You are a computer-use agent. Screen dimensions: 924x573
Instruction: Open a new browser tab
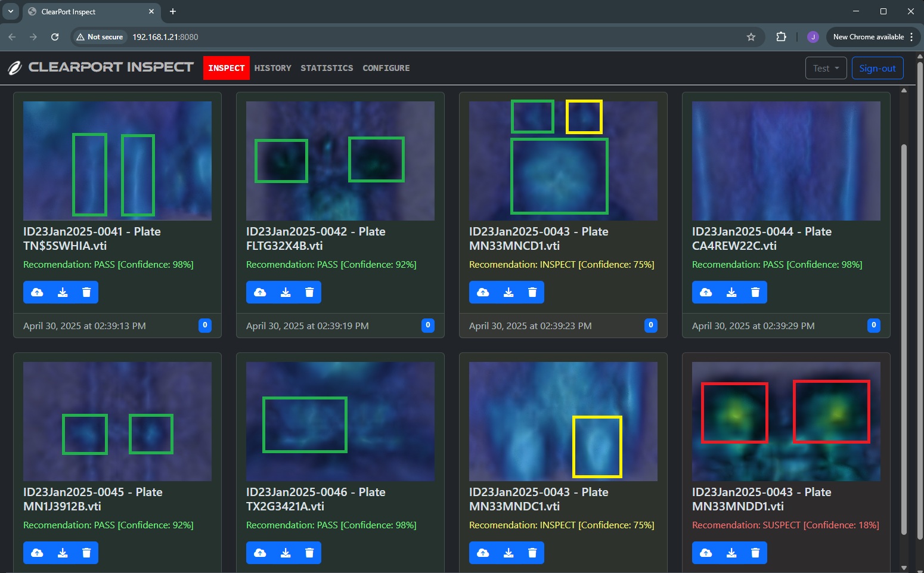[x=173, y=11]
